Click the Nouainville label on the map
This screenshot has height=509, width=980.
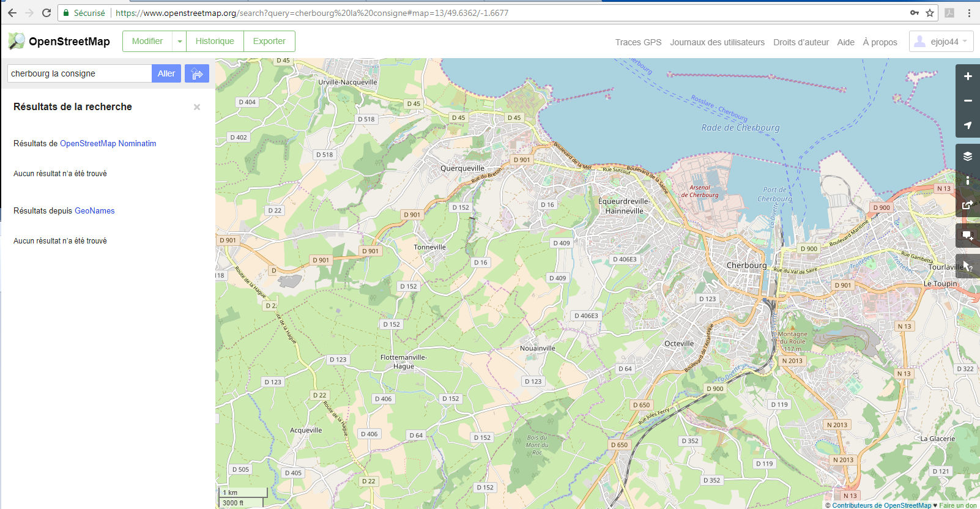538,348
